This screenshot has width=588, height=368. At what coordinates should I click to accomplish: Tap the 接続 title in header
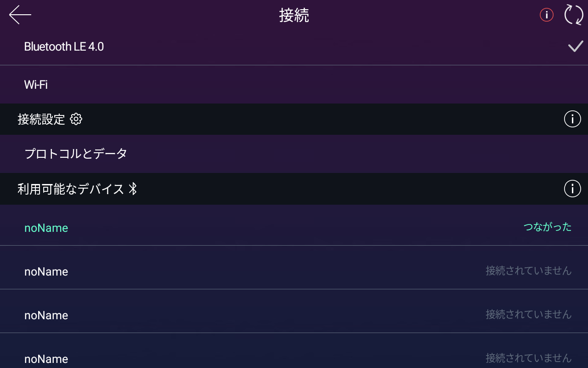coord(294,15)
